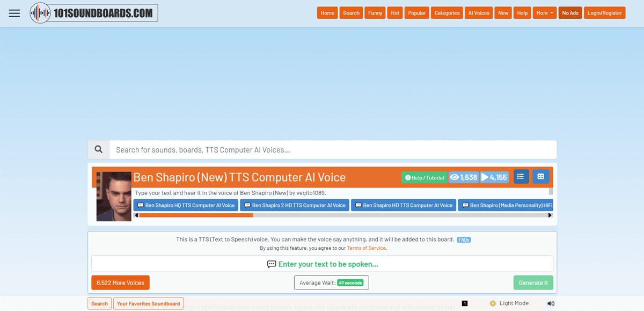
Task: Click the speaker volume icon
Action: coord(551,303)
